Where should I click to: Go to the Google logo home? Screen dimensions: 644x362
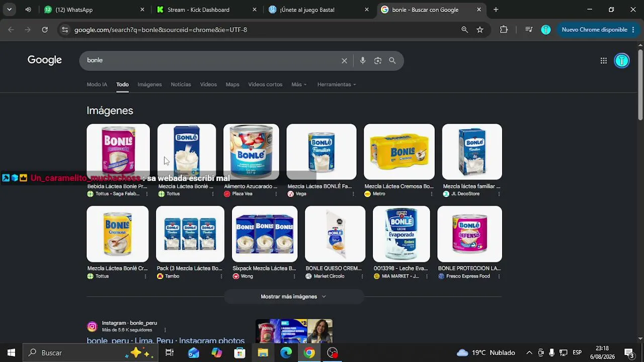[45, 60]
